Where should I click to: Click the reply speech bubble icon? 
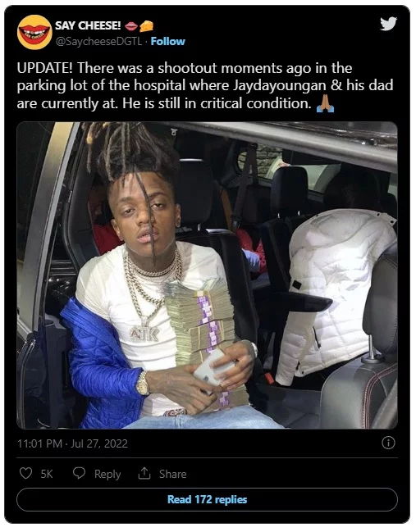click(x=79, y=473)
